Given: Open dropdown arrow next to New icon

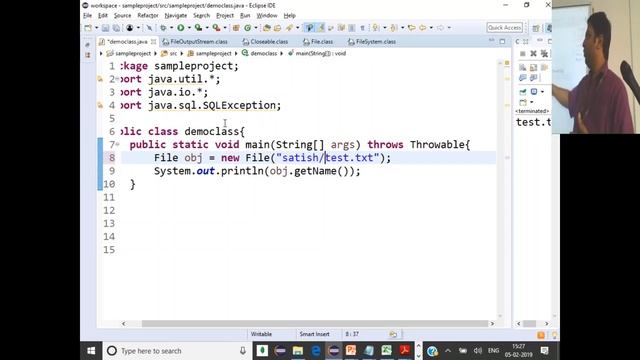Looking at the screenshot, I should 97,28.
